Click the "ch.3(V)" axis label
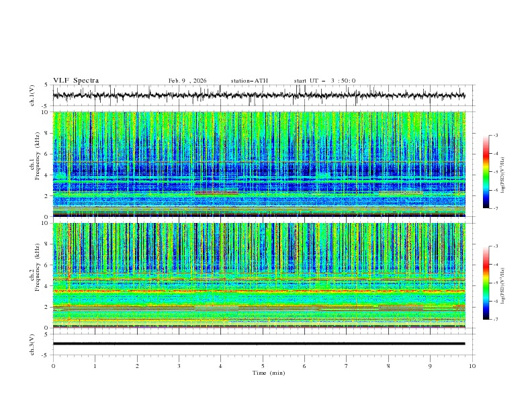This screenshot has height=411, width=532. pyautogui.click(x=32, y=345)
